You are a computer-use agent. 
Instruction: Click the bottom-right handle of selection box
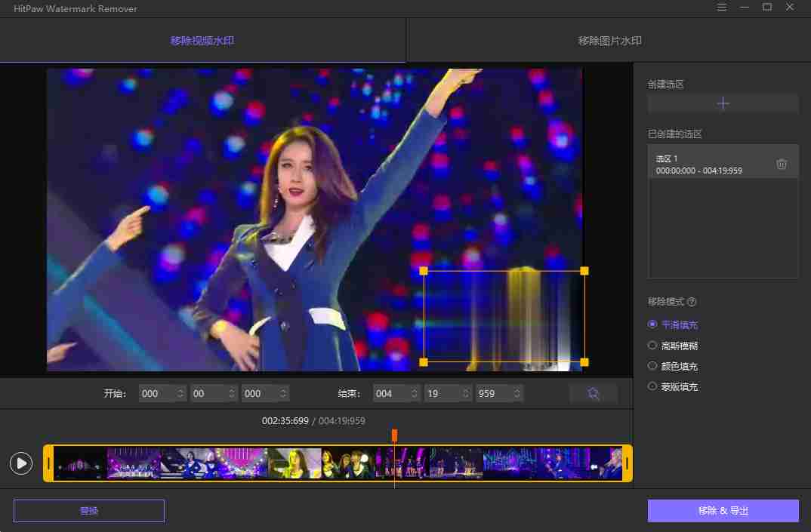[584, 362]
